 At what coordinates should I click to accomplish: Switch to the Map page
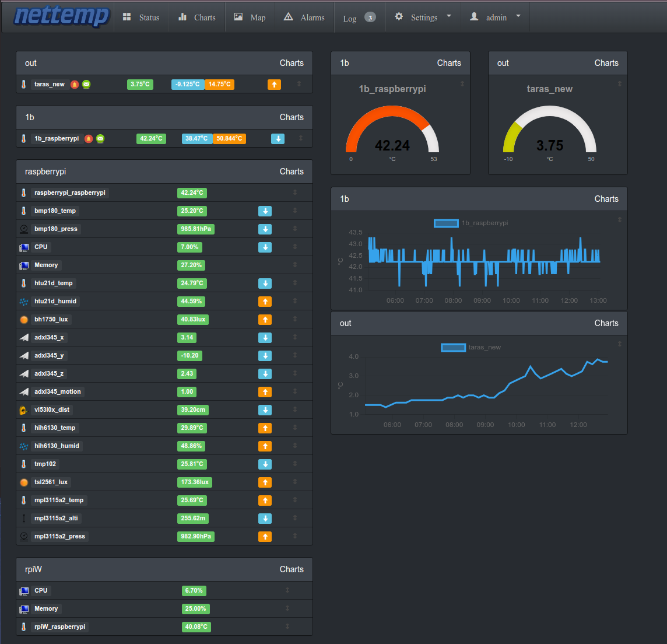(x=250, y=17)
